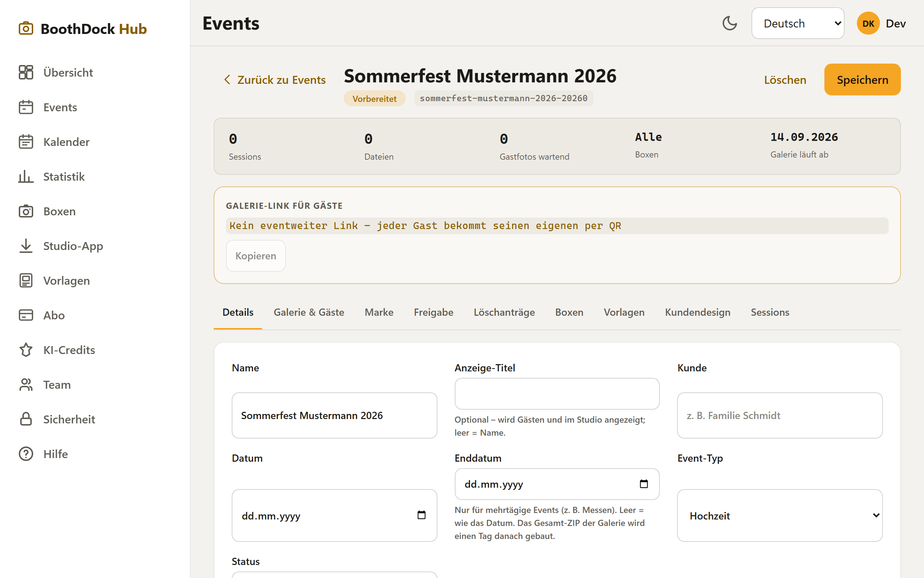This screenshot has height=578, width=924.
Task: Open Kalender in the sidebar
Action: click(x=66, y=142)
